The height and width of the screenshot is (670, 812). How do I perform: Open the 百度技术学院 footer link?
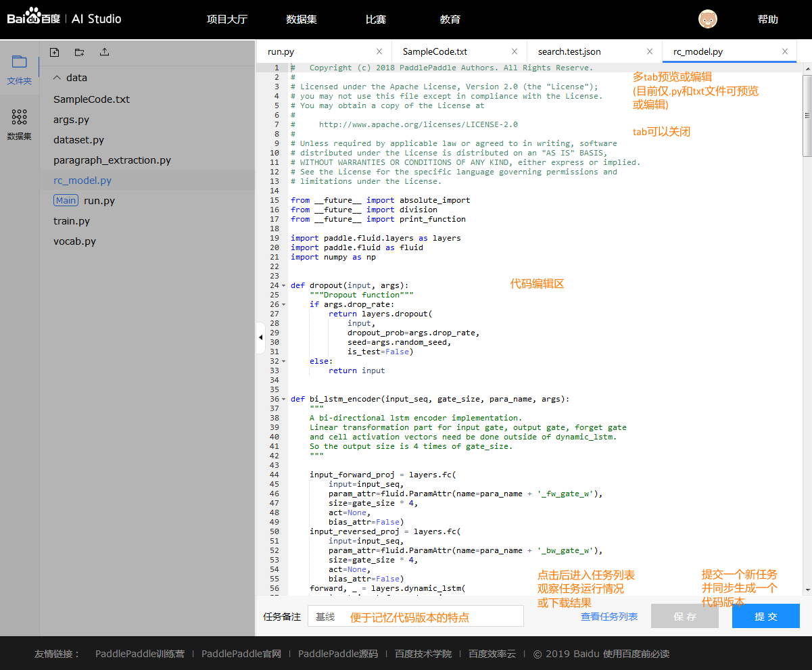tap(423, 654)
